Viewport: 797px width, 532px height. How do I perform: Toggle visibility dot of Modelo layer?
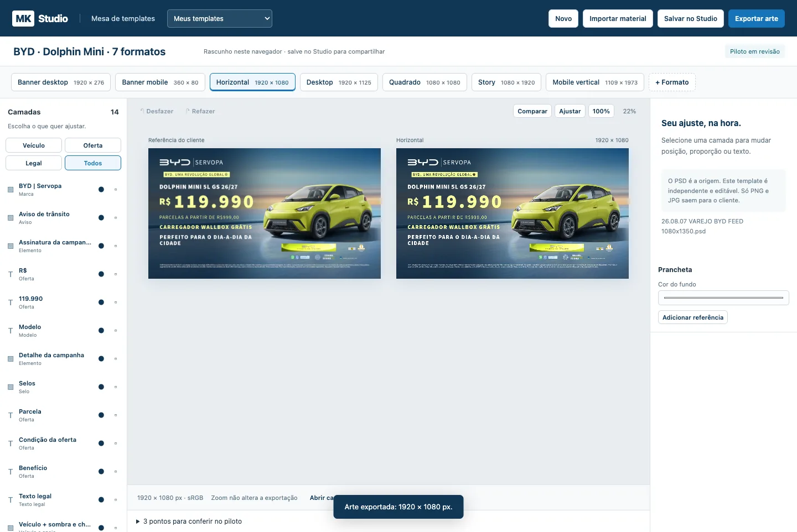click(x=101, y=331)
